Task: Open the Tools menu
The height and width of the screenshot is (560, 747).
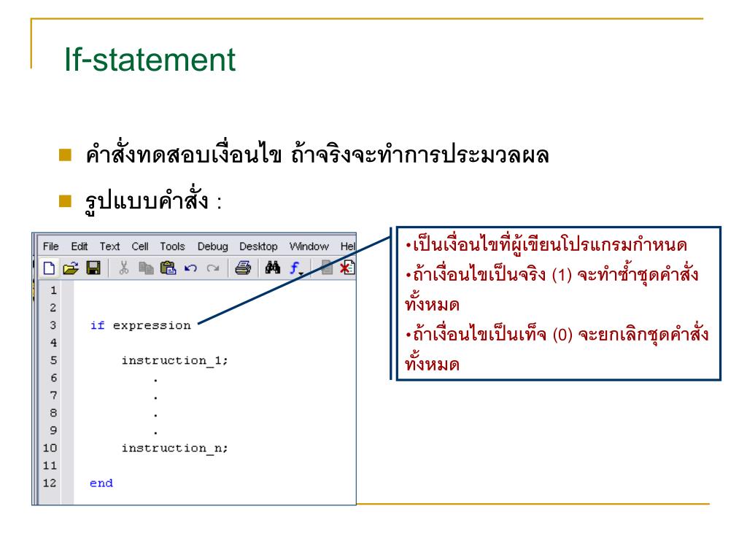Action: pyautogui.click(x=172, y=246)
